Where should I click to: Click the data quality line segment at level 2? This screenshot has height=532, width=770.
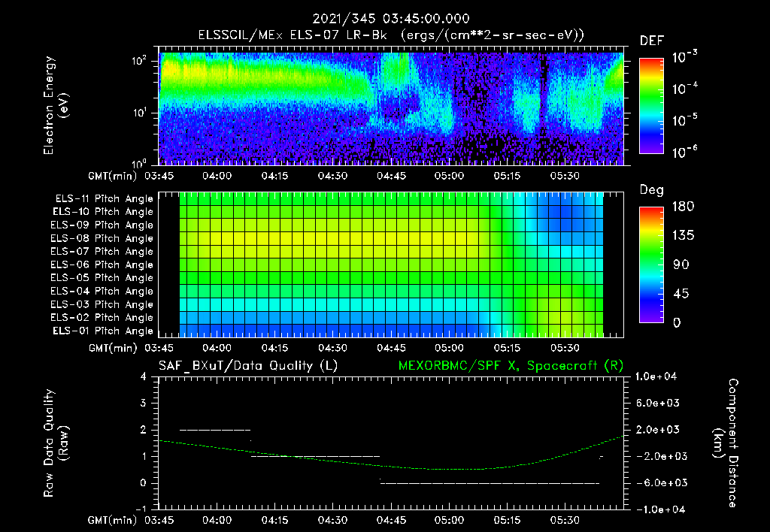[215, 430]
